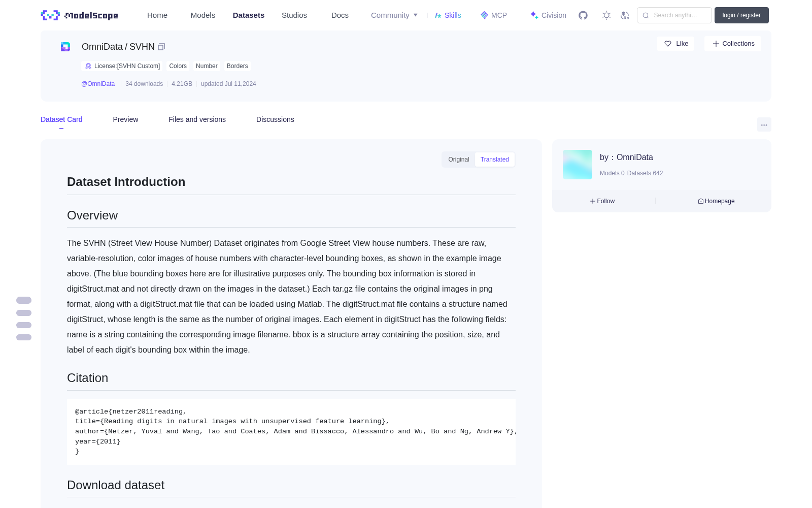Open the three-dots more options button
Viewport: 812px width, 508px height.
point(764,124)
